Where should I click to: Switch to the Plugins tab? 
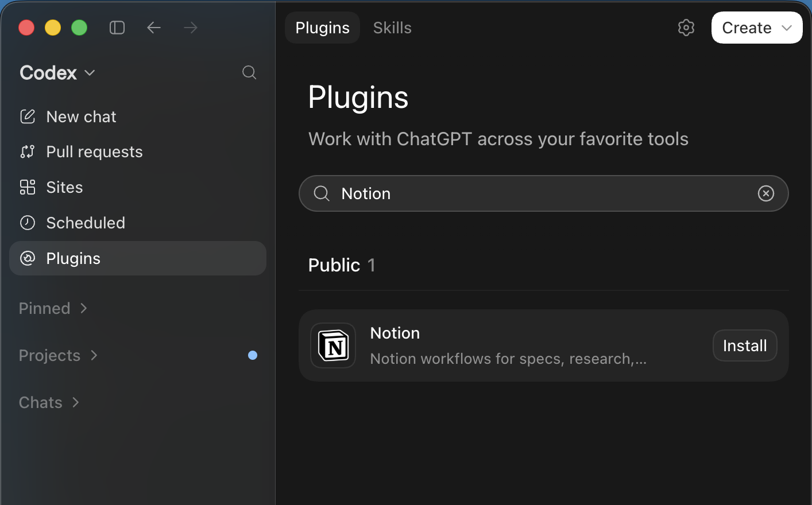tap(323, 28)
